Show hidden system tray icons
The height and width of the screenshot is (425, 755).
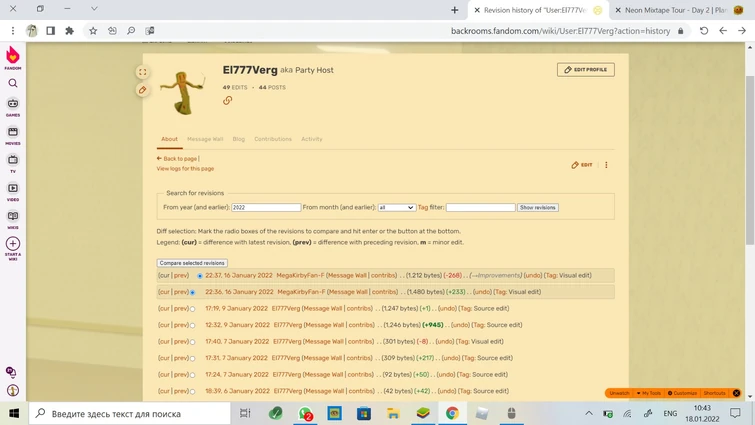tap(589, 413)
